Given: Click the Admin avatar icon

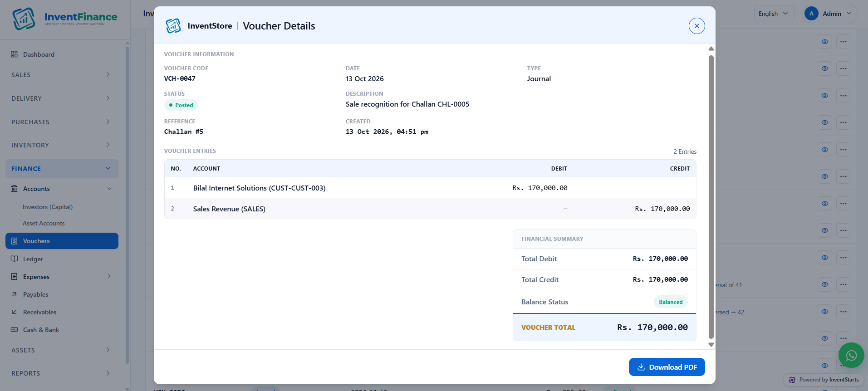Looking at the screenshot, I should coord(811,14).
